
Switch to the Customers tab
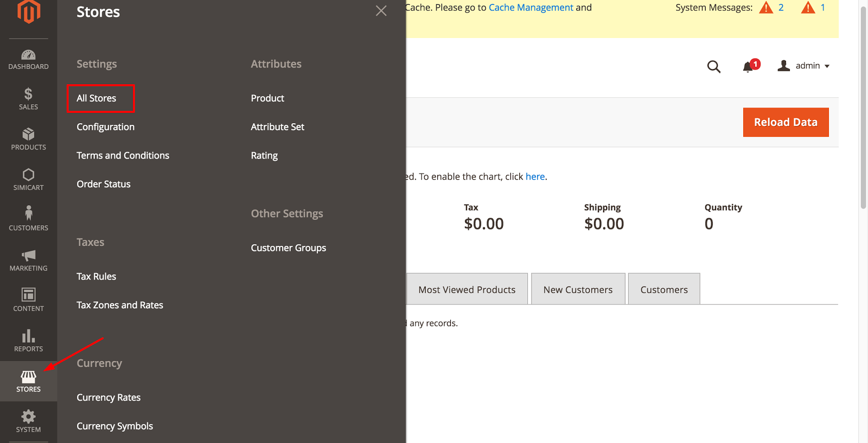point(664,289)
